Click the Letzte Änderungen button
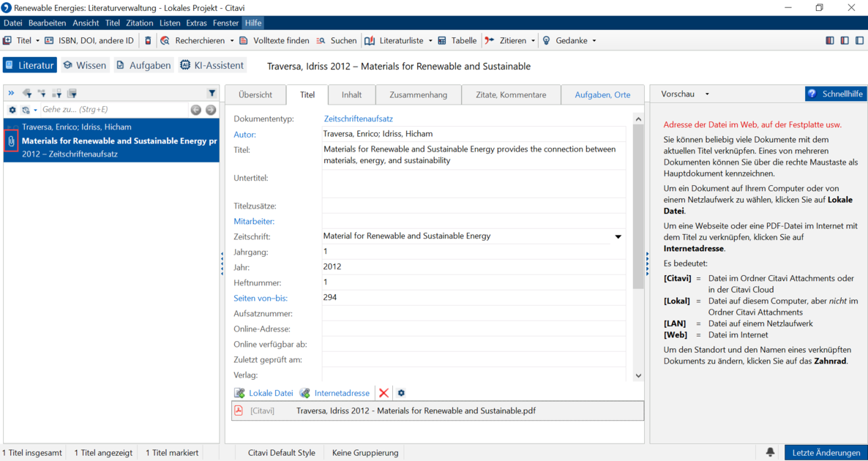The height and width of the screenshot is (461, 868). [x=826, y=452]
